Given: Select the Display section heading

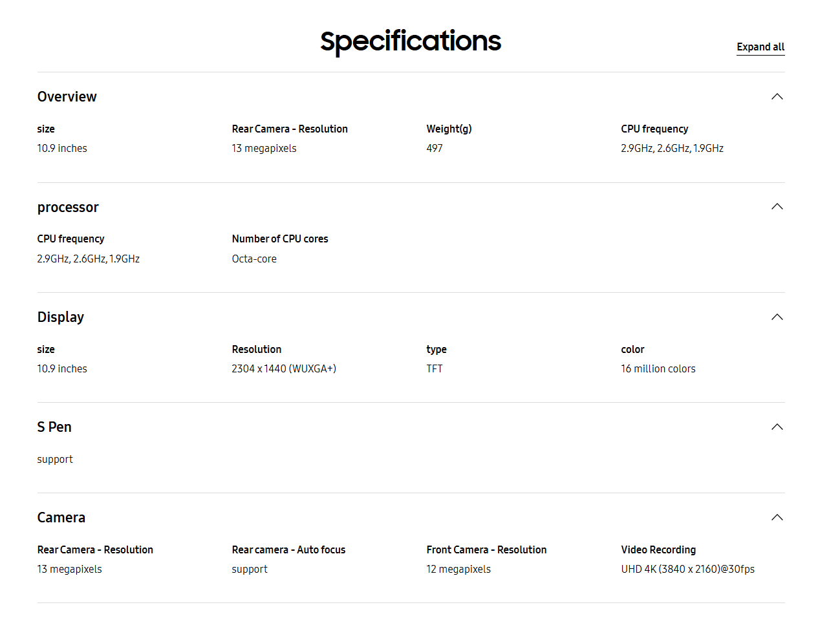Looking at the screenshot, I should tap(61, 317).
